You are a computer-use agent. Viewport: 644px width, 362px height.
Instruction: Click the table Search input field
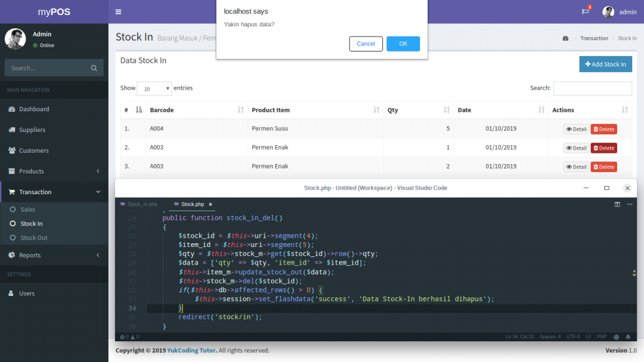tap(592, 89)
